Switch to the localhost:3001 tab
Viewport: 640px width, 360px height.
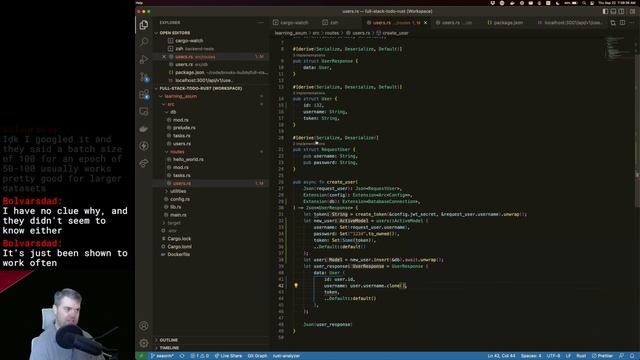pos(571,23)
